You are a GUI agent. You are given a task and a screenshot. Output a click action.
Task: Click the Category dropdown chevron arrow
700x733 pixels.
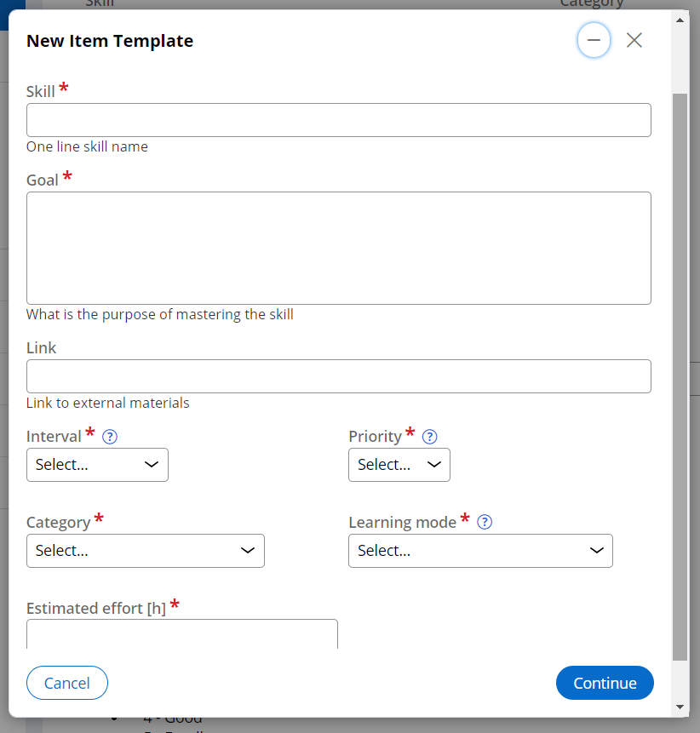(248, 551)
